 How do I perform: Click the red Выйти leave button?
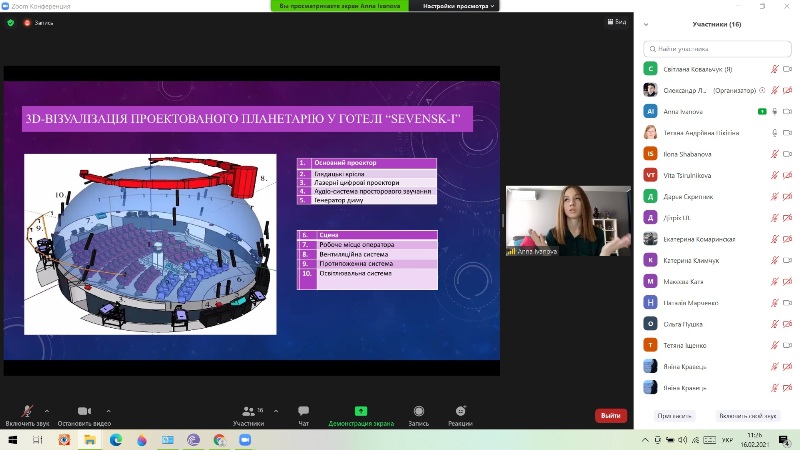coord(610,415)
